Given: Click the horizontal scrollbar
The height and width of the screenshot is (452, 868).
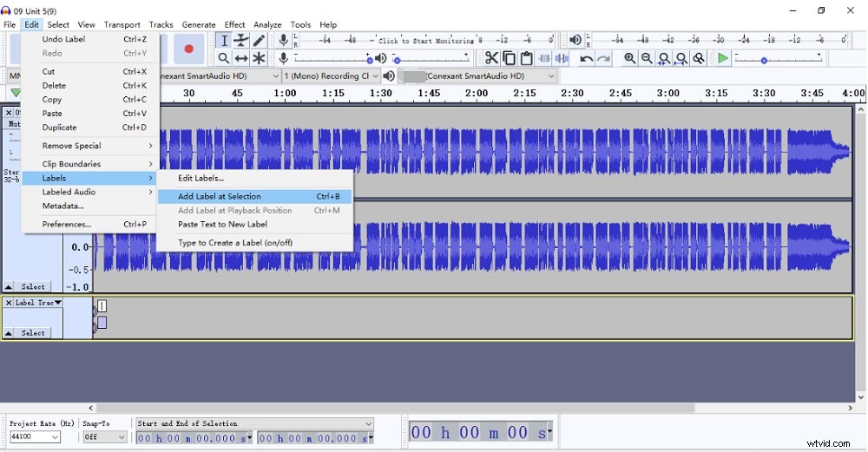Looking at the screenshot, I should pos(396,408).
